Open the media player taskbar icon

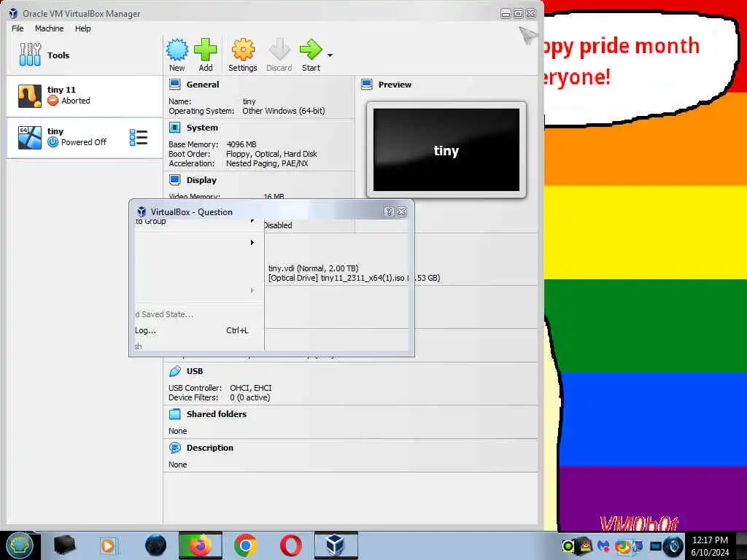point(109,545)
